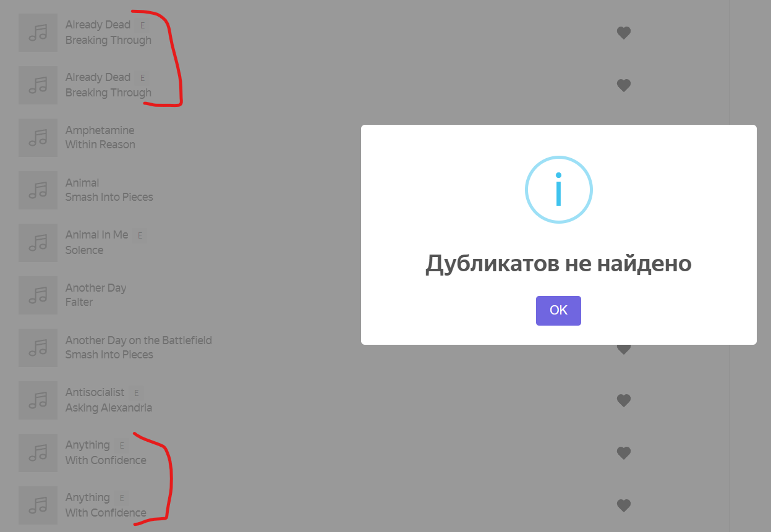
Task: Select the Amphetamine track title
Action: click(x=100, y=130)
